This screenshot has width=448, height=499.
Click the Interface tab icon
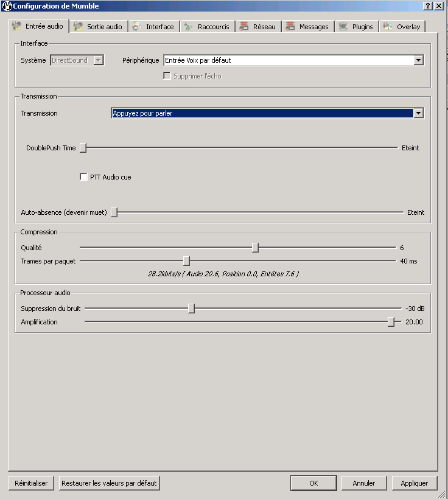click(137, 27)
